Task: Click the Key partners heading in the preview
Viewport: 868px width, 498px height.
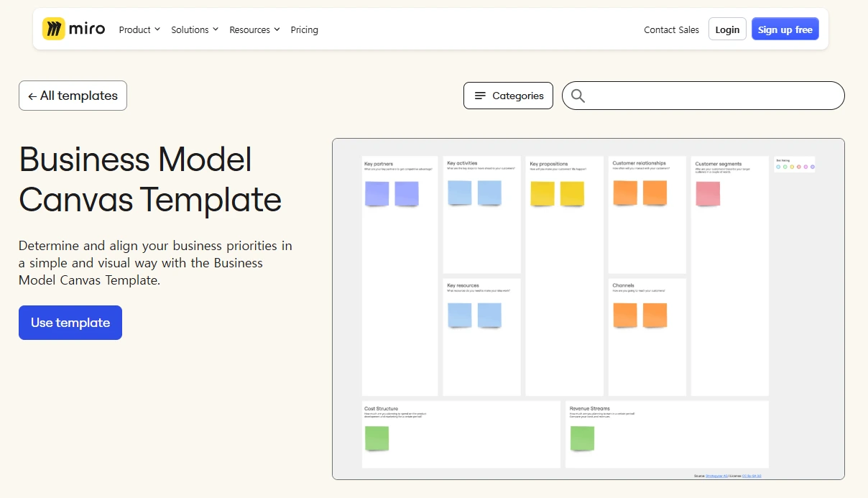Action: (379, 164)
